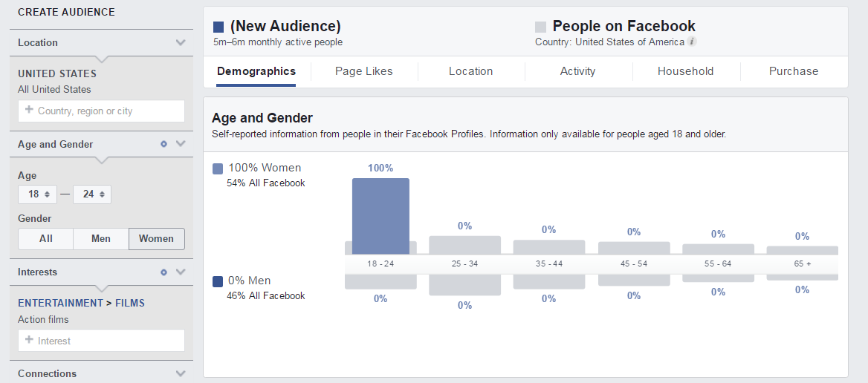The height and width of the screenshot is (383, 868).
Task: Click the New Audience blue square icon
Action: click(x=218, y=27)
